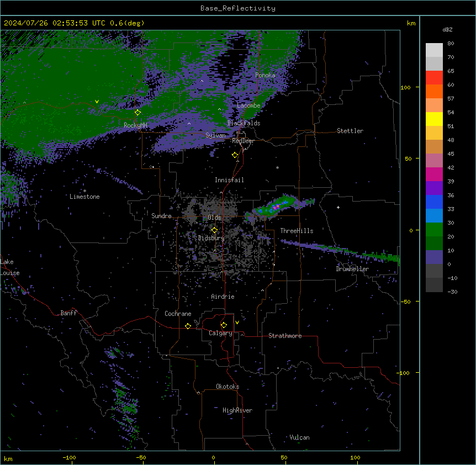476x465 pixels.
Task: Select the yellow diamond marker between Olds and Didsbury
Action: [214, 230]
